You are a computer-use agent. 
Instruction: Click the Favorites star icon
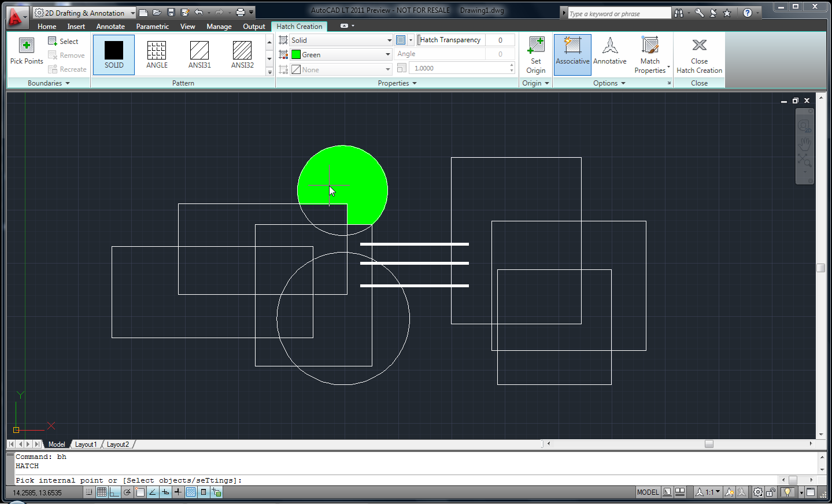[727, 13]
